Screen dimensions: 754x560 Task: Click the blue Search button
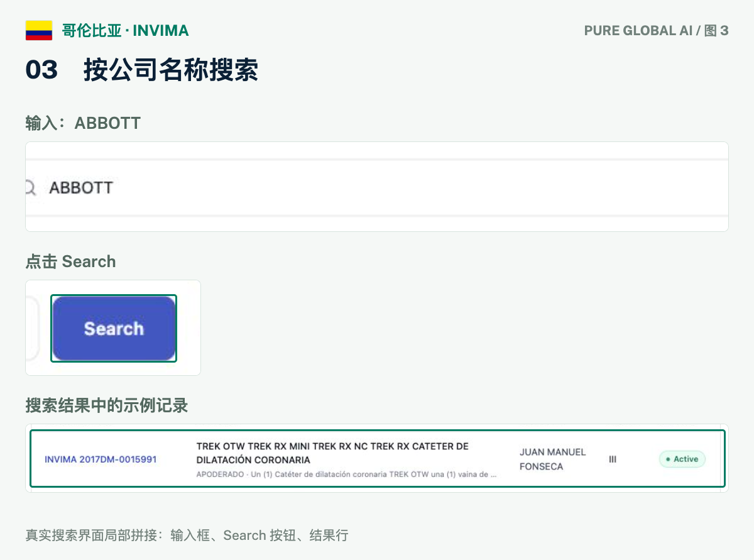114,329
